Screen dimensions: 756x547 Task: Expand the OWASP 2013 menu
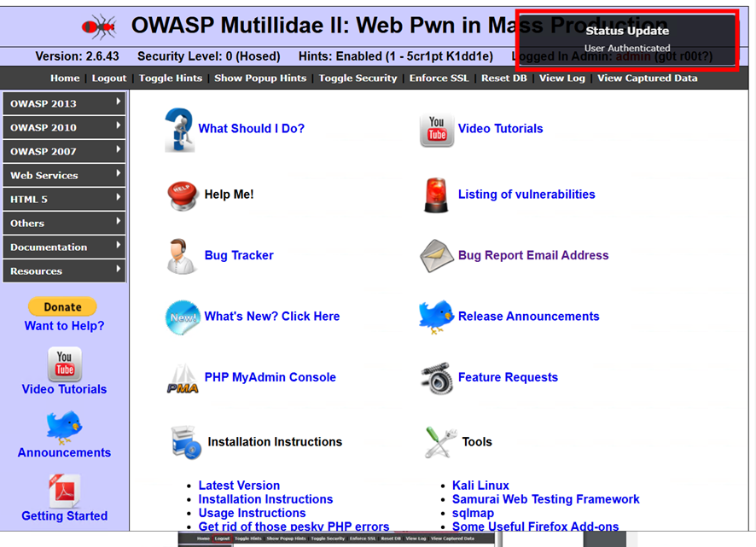tap(64, 103)
